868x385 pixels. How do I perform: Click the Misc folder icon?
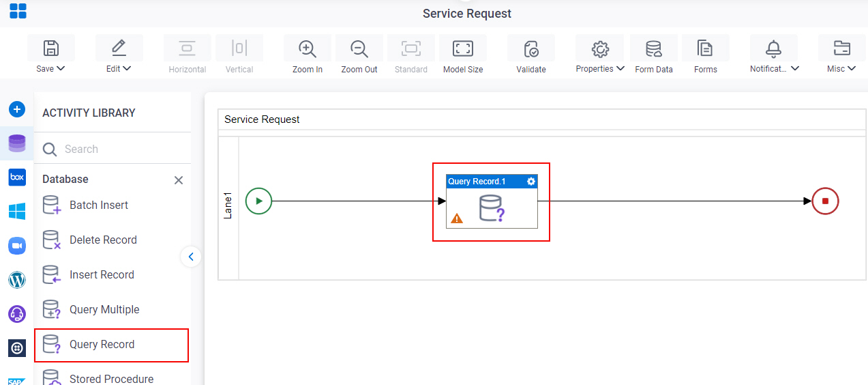842,48
